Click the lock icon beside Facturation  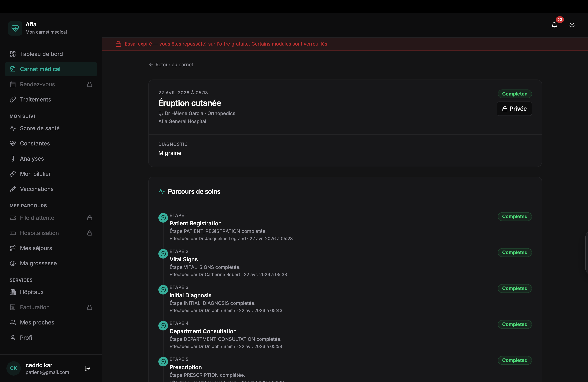point(90,307)
